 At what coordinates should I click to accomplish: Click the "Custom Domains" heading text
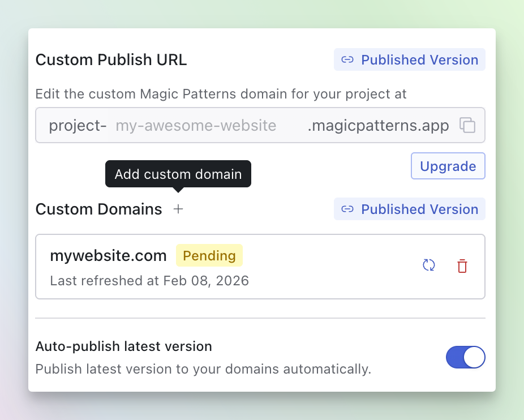tap(98, 209)
